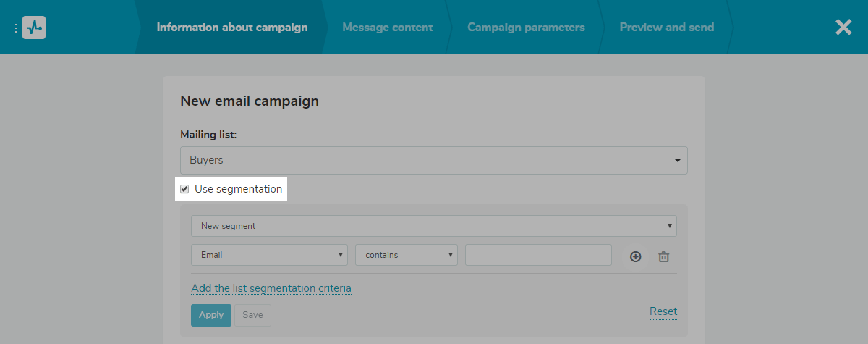Expand the New segment dropdown

coord(433,226)
